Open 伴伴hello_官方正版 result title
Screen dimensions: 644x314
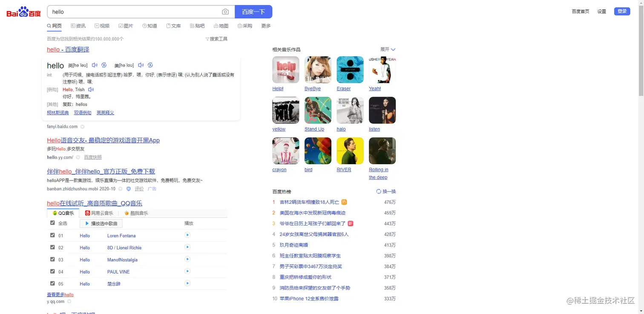(101, 171)
